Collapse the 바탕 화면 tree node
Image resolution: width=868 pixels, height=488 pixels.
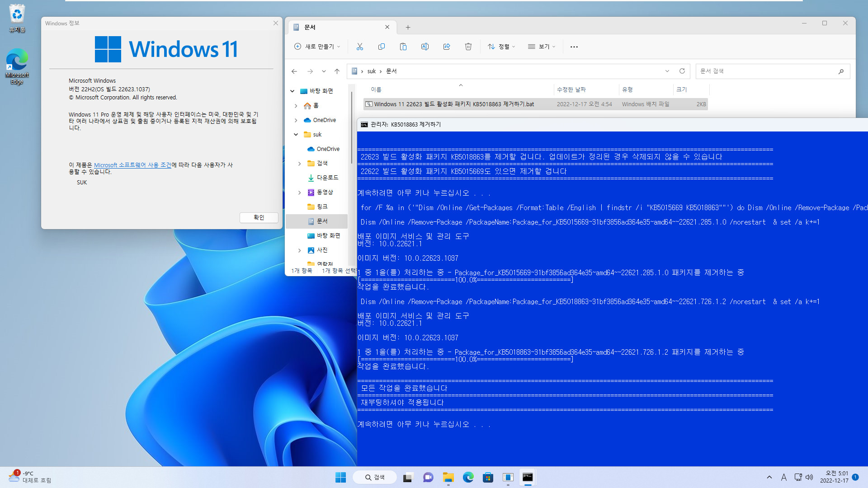(292, 91)
